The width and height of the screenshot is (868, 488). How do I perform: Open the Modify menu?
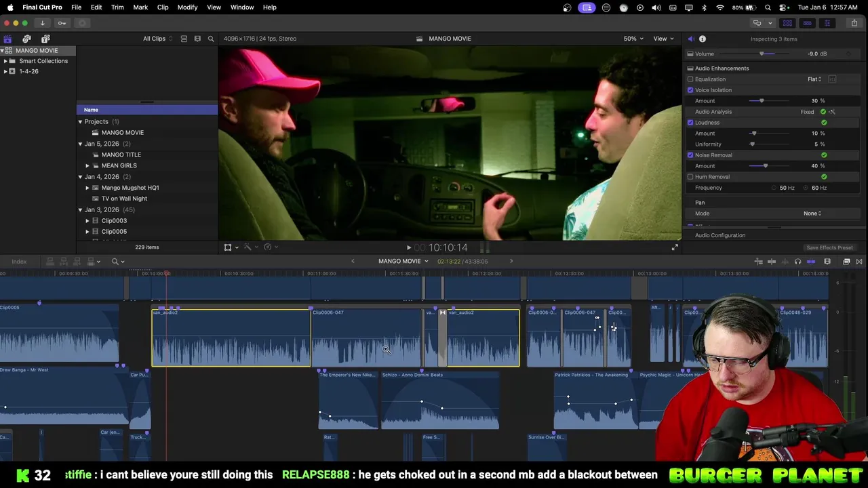tap(188, 7)
